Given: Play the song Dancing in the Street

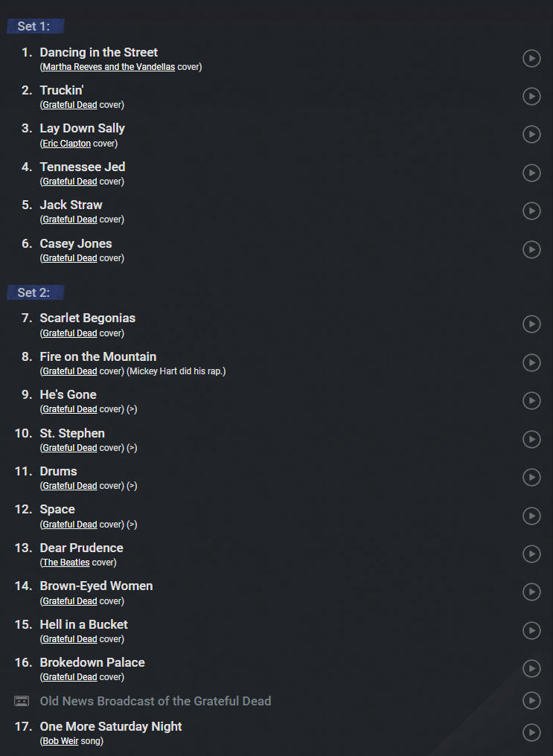Looking at the screenshot, I should (x=531, y=58).
